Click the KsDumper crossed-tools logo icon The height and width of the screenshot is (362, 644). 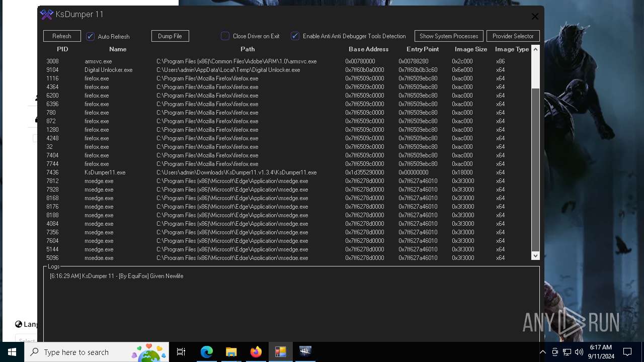click(x=47, y=15)
